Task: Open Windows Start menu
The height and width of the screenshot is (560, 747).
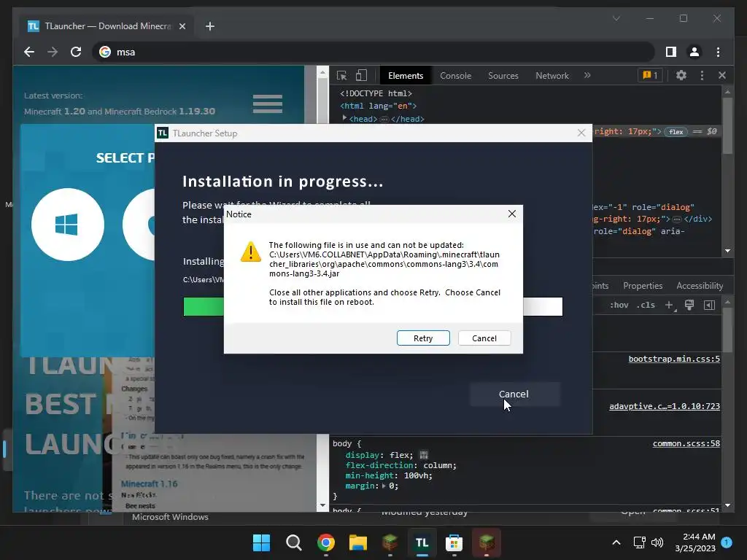Action: 261,542
